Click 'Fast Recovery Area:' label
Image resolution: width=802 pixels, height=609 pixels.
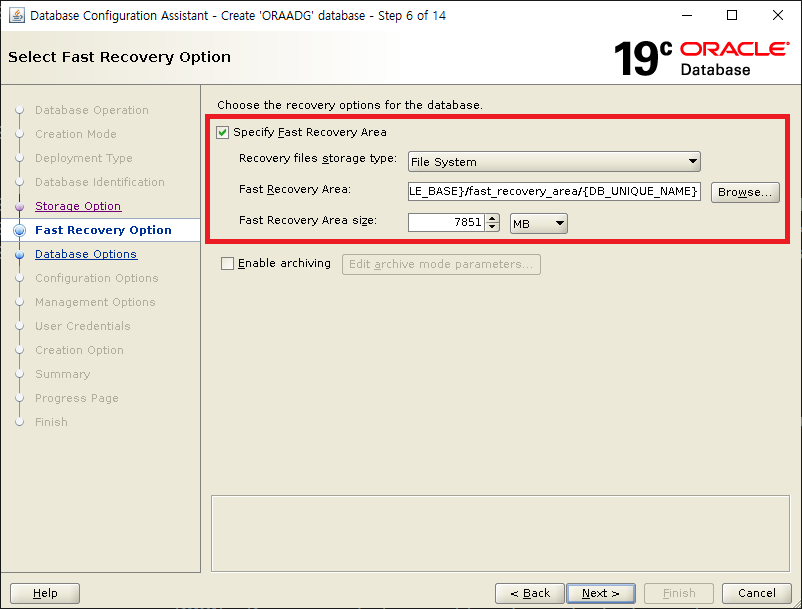(295, 189)
